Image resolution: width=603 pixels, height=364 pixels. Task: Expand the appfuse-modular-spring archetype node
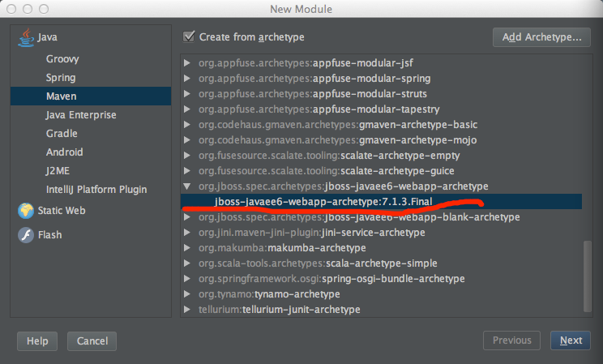pos(187,78)
